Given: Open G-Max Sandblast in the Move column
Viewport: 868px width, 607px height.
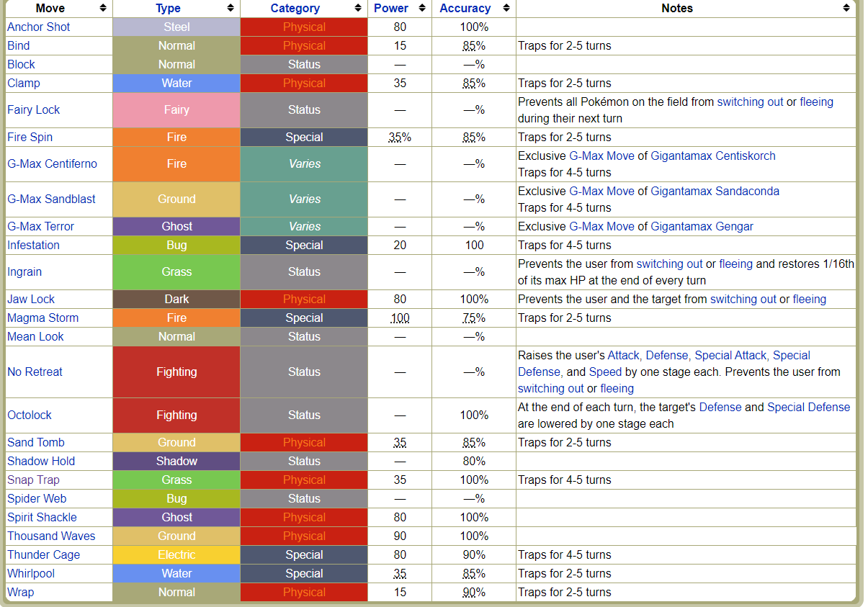Looking at the screenshot, I should (x=52, y=199).
